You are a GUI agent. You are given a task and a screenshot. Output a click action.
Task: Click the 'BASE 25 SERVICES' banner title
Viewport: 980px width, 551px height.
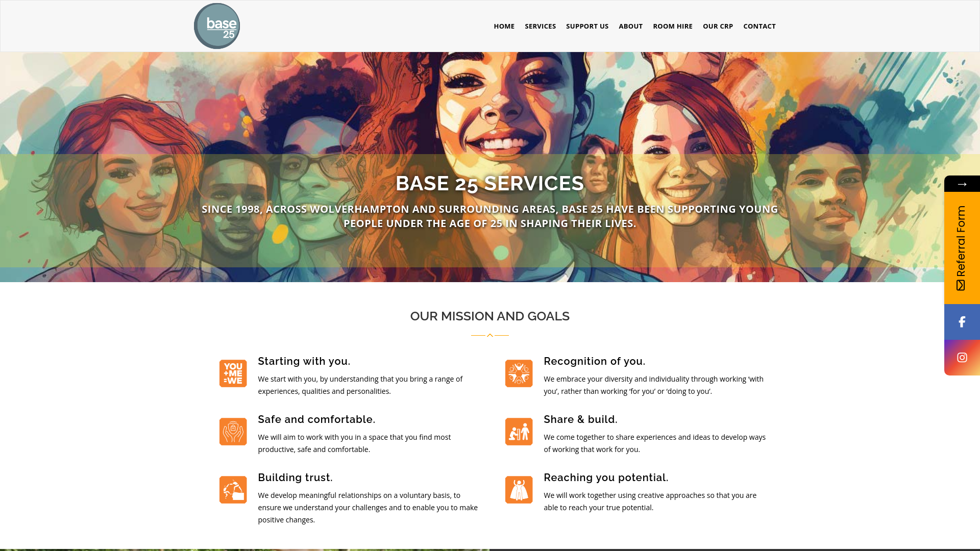click(490, 183)
